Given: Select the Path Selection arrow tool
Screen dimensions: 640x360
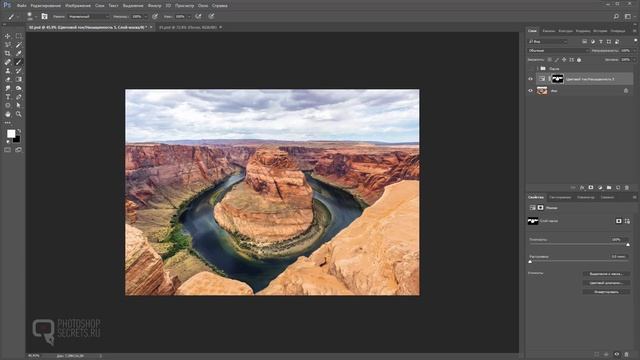Looking at the screenshot, I should point(18,106).
